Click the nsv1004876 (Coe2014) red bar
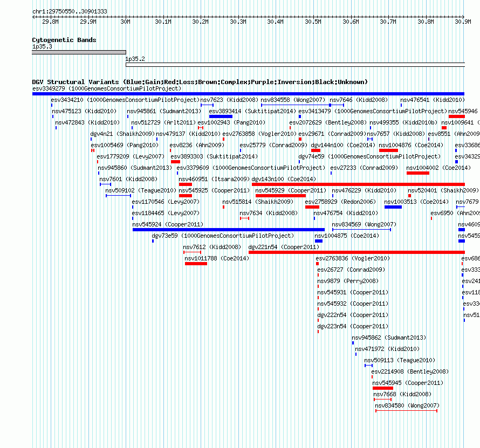The image size is (480, 448). coord(388,150)
